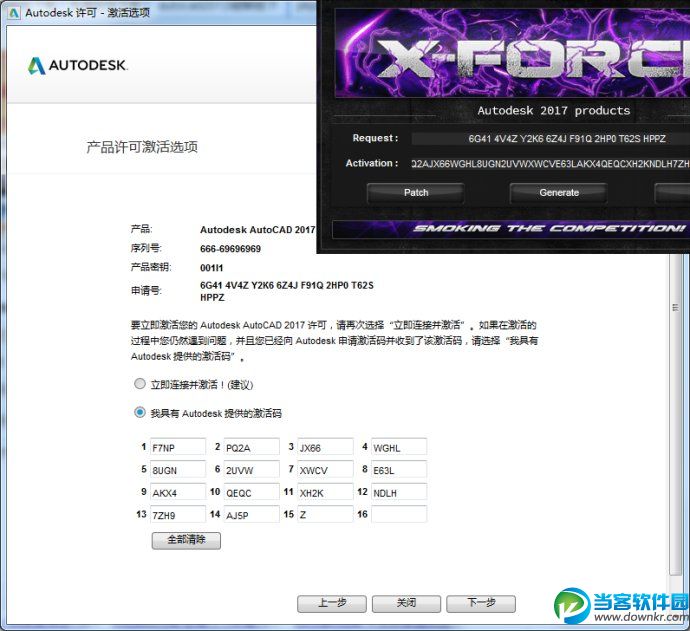Click Generate button in X-Force keygen
Viewport: 690px width, 631px height.
559,193
